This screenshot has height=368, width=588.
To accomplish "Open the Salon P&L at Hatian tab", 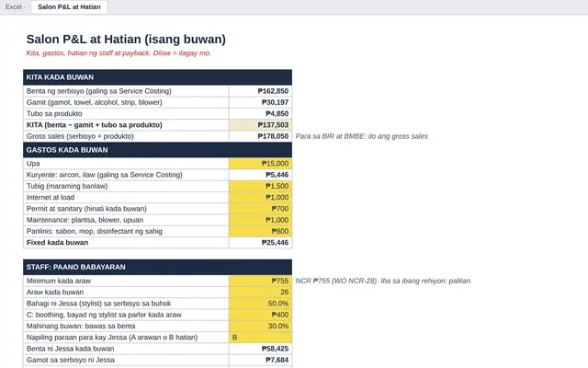I will coord(69,6).
